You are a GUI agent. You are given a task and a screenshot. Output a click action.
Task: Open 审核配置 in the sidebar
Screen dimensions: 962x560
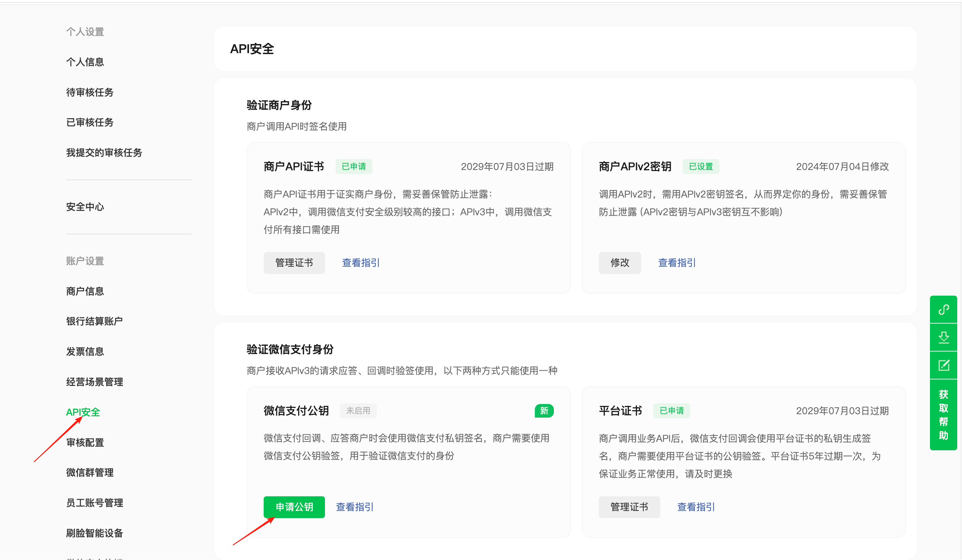point(85,442)
